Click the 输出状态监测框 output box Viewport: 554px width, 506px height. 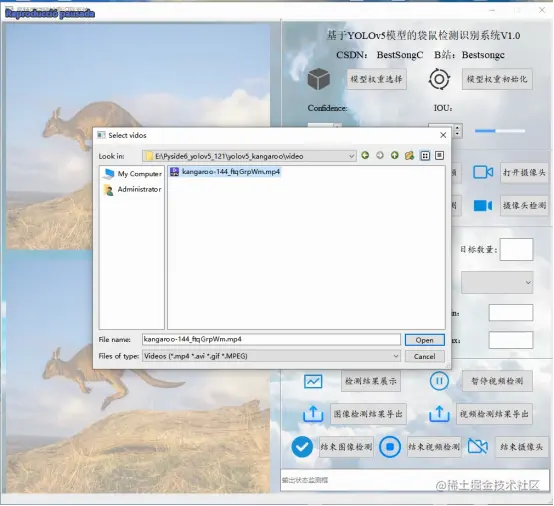pos(415,480)
